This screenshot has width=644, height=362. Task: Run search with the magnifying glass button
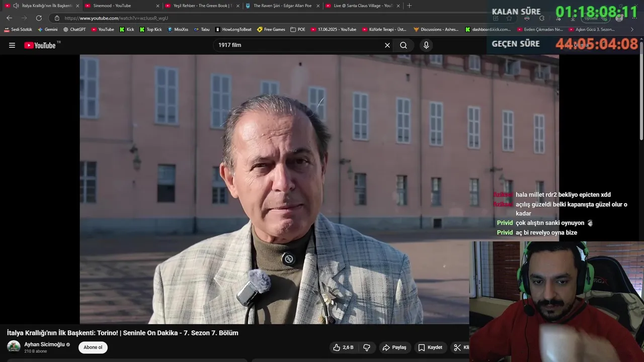click(x=404, y=45)
